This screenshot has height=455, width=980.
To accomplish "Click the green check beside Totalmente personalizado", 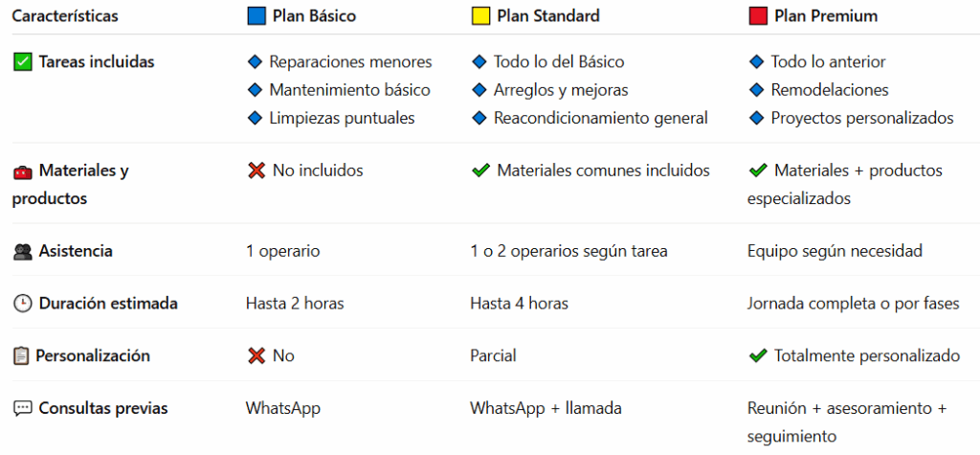I will click(x=758, y=356).
